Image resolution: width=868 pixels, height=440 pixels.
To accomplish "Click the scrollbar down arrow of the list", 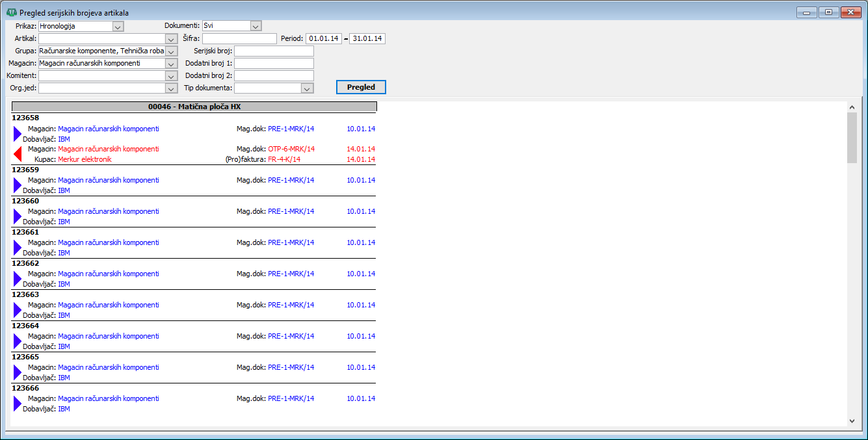I will click(852, 421).
